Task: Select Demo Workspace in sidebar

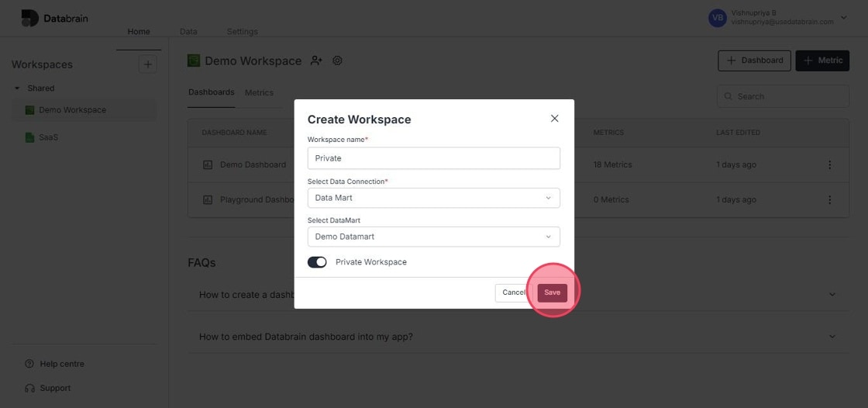Action: 84,110
